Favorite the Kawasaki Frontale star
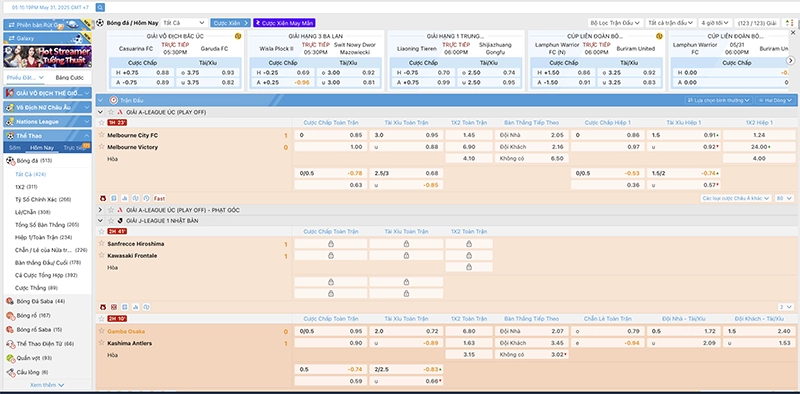 (x=102, y=255)
